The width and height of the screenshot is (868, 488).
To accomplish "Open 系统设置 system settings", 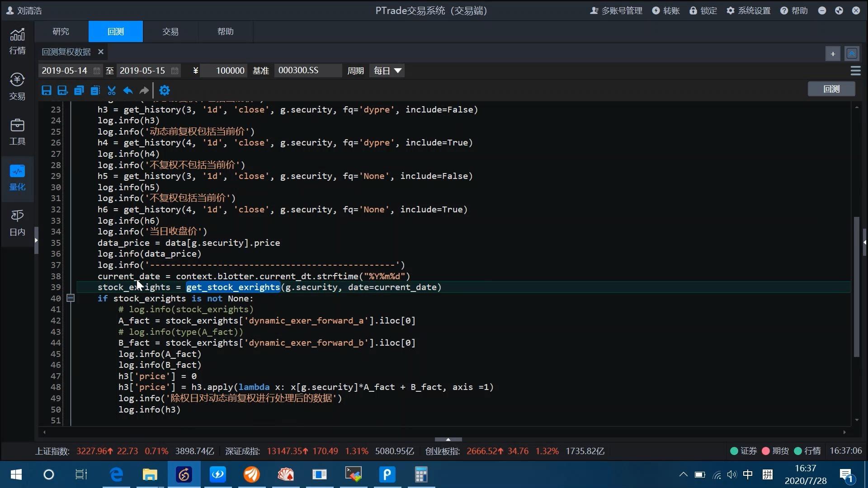I will [749, 10].
